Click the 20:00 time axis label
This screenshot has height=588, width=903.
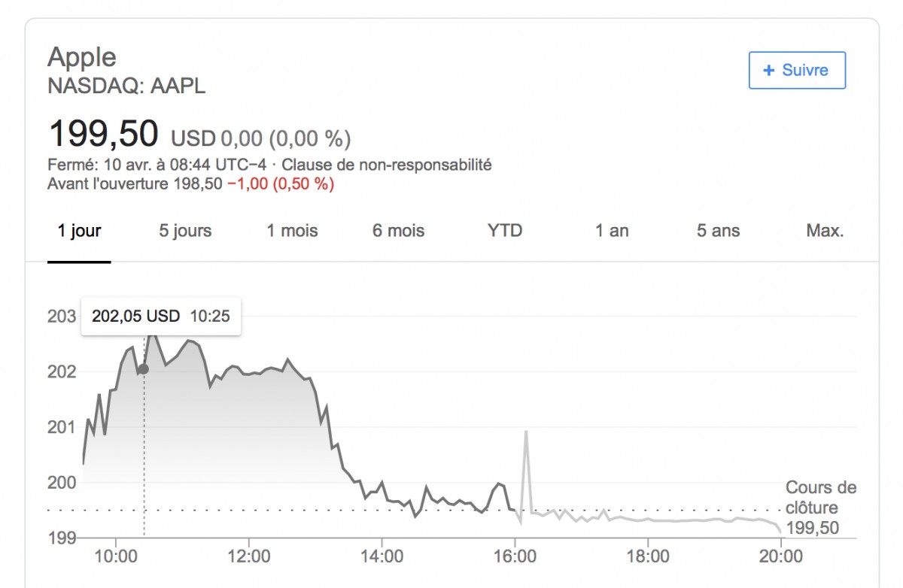click(781, 557)
